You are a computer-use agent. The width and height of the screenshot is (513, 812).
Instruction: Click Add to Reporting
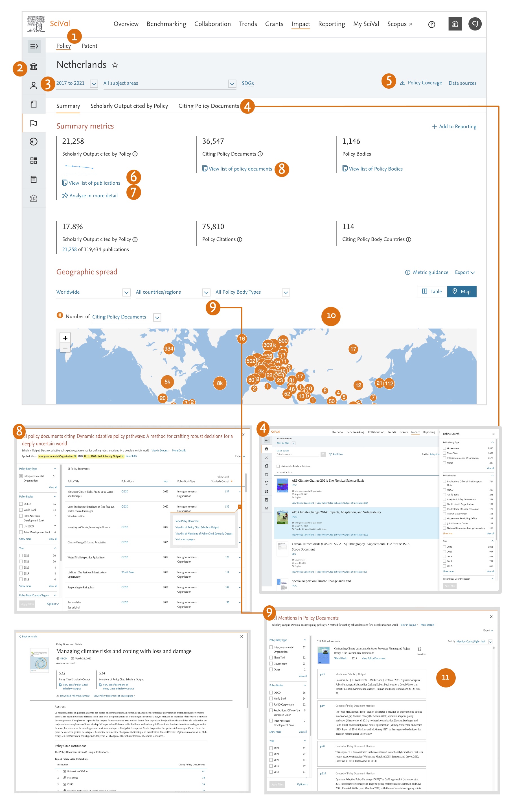[454, 126]
